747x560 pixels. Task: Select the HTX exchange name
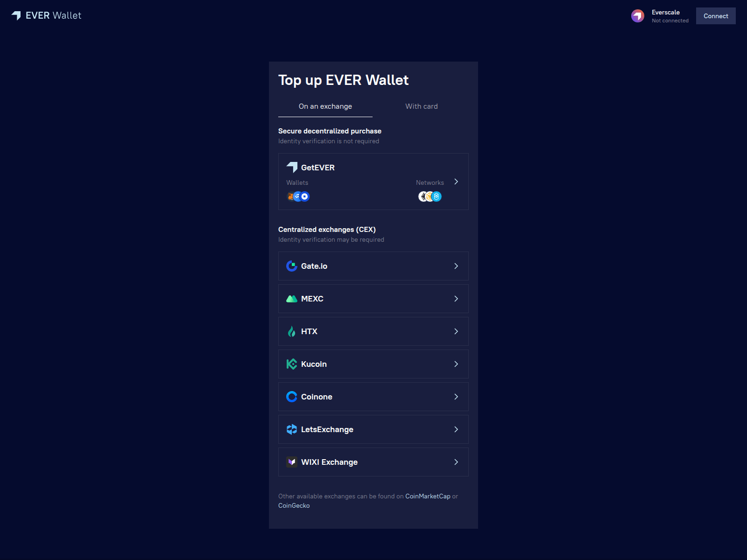coord(309,331)
